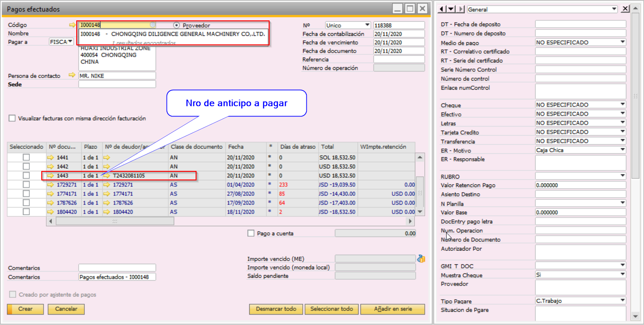Open the Nº Unico series dropdown
The image size is (644, 325).
367,25
